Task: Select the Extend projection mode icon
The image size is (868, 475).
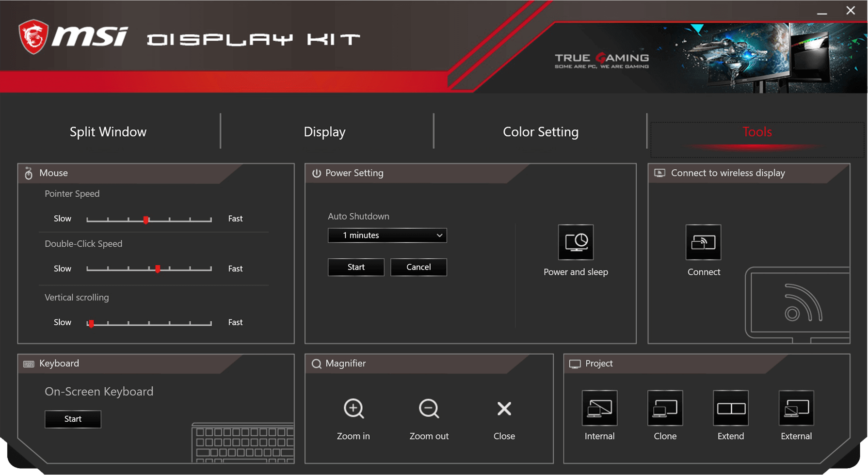Action: tap(731, 408)
